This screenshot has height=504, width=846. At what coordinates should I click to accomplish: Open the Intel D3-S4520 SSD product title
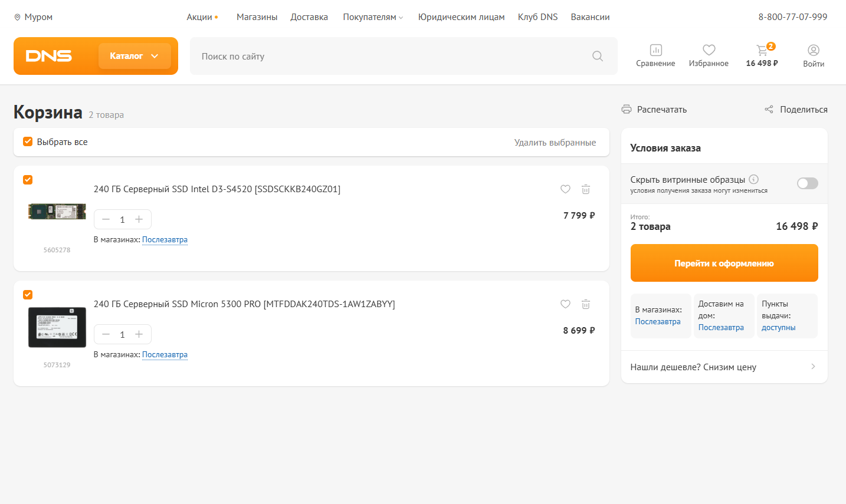[217, 189]
